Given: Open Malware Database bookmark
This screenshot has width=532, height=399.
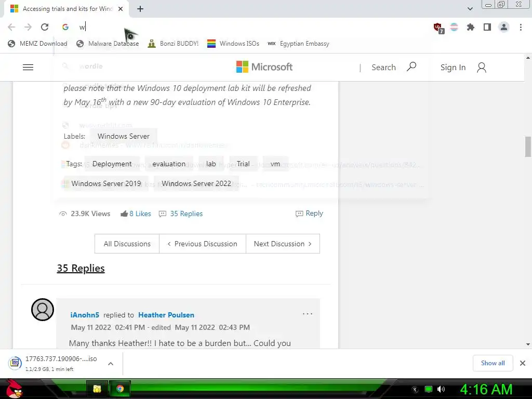Looking at the screenshot, I should coord(108,44).
